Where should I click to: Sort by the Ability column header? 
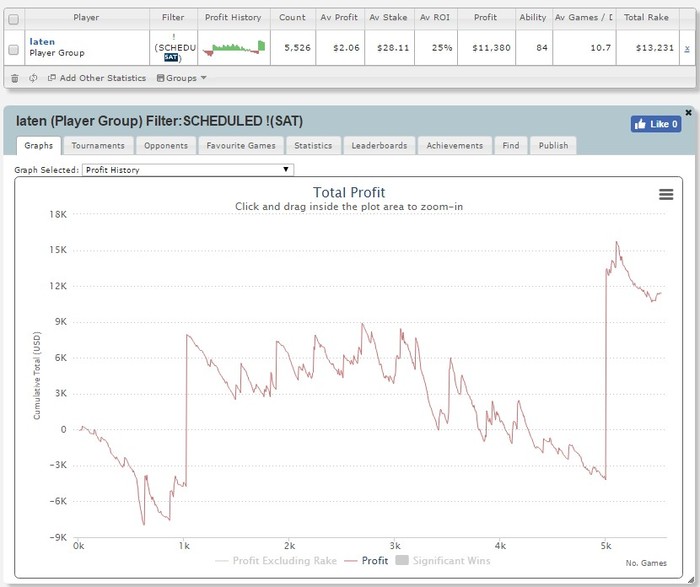pyautogui.click(x=533, y=18)
